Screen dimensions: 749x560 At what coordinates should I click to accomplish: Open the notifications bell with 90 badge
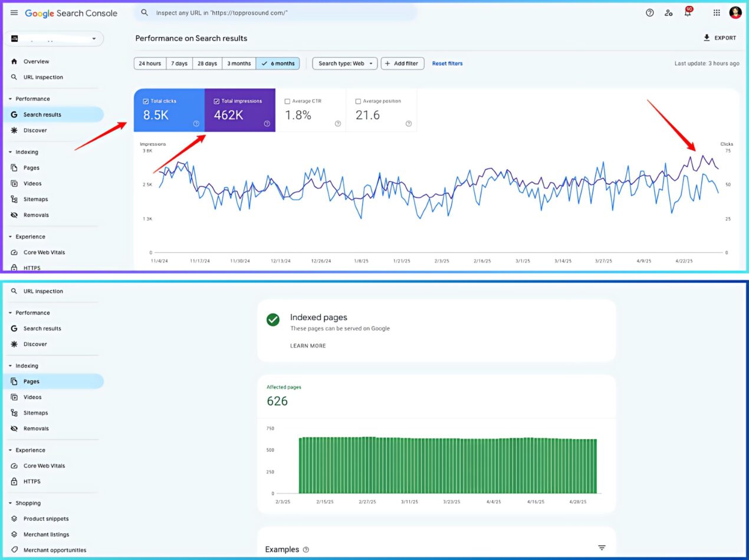(688, 12)
